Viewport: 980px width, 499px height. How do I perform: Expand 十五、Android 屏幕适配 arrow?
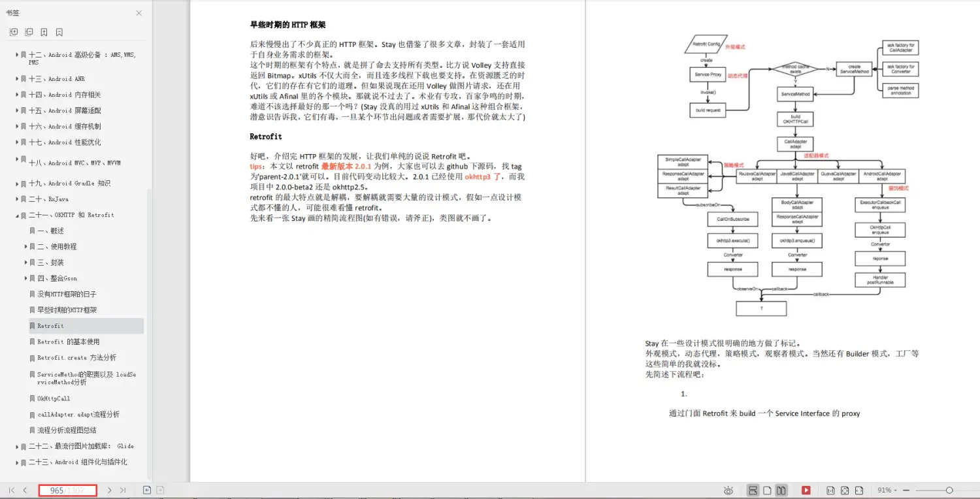17,110
